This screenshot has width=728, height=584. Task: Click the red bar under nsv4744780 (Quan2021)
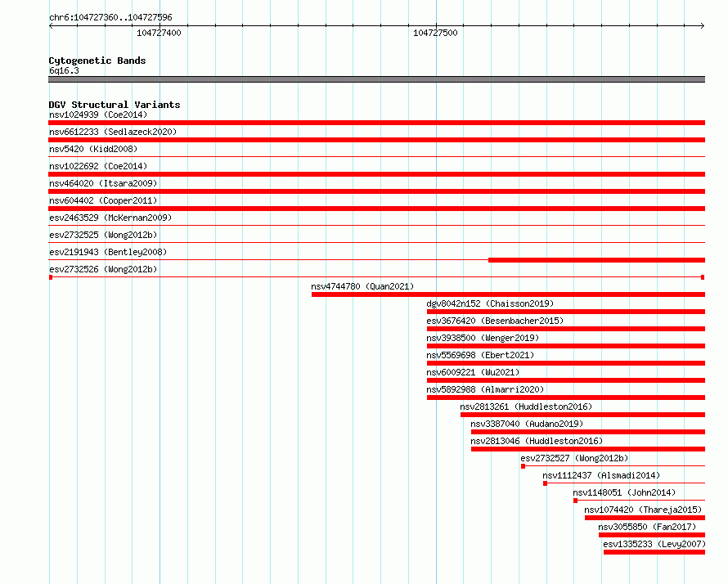pyautogui.click(x=508, y=294)
